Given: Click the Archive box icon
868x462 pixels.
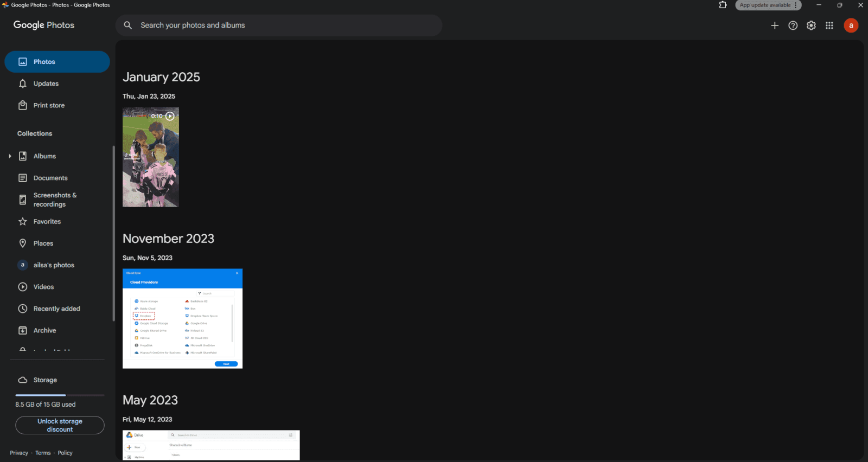Looking at the screenshot, I should [23, 330].
